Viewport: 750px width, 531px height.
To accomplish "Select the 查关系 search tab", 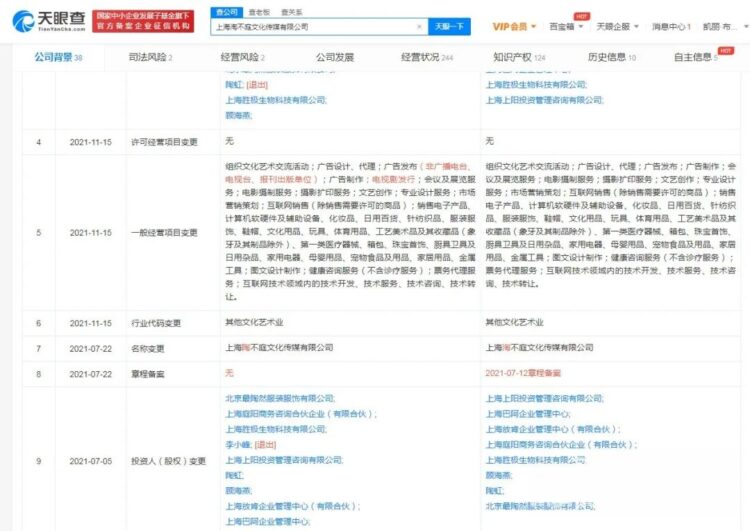I will pos(291,12).
